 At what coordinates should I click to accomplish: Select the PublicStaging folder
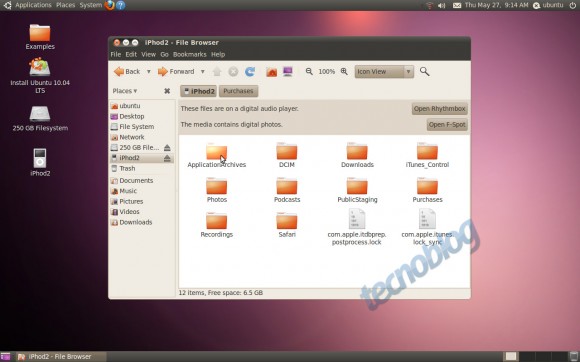(357, 190)
